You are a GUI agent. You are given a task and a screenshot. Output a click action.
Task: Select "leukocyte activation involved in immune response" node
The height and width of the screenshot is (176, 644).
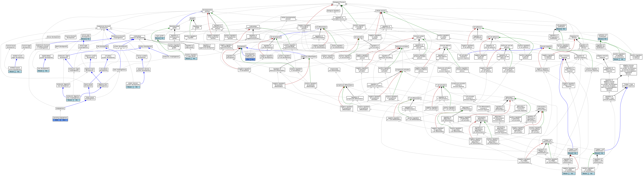tap(444, 70)
